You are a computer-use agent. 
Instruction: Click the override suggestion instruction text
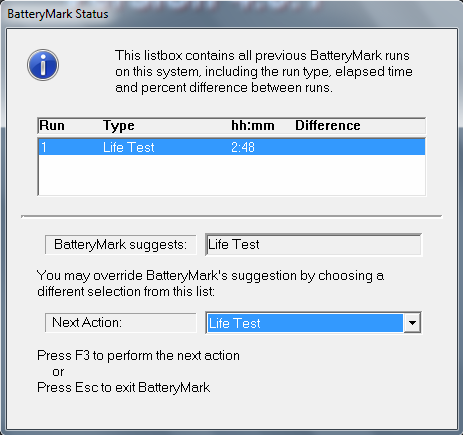point(210,283)
